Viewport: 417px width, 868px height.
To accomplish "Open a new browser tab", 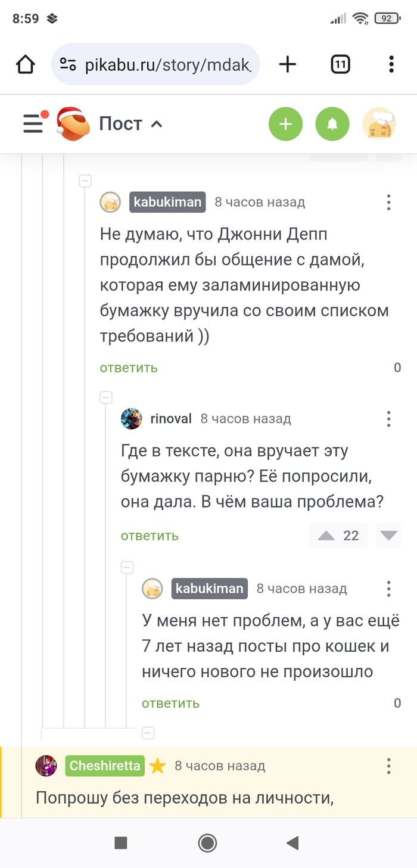I will [x=287, y=64].
